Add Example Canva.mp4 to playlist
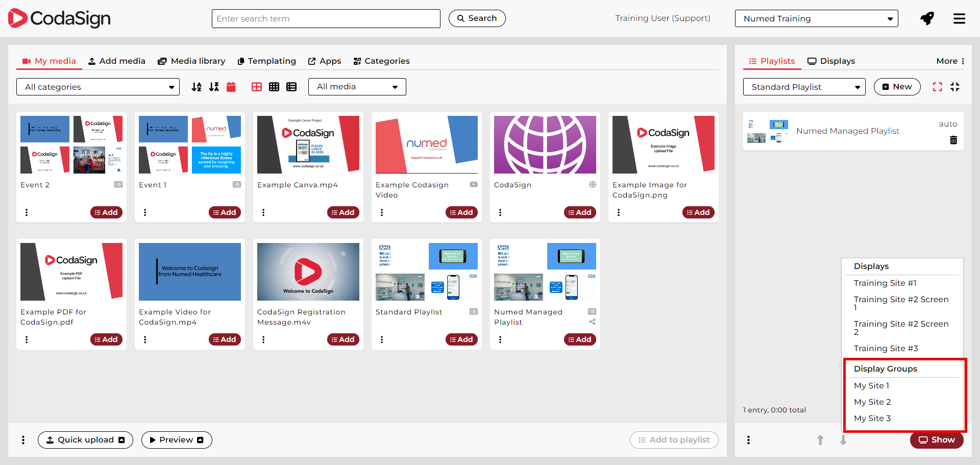 [x=343, y=212]
